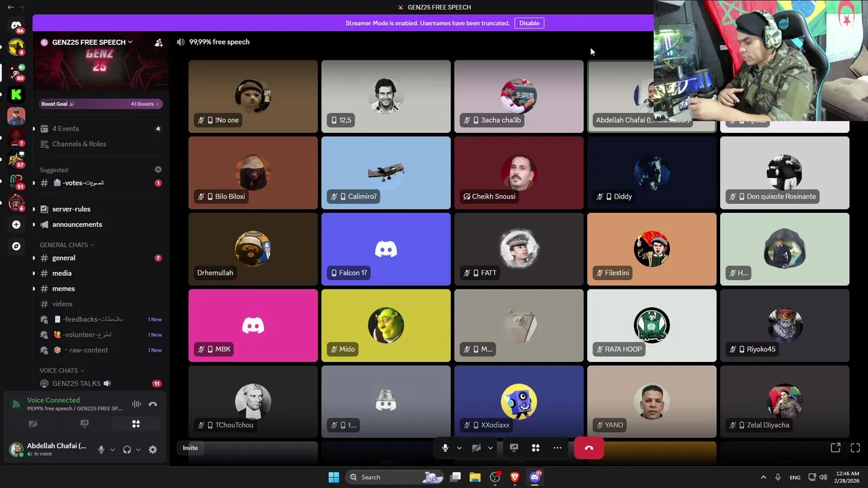Screen dimensions: 868x488
Task: Disconnect using the sidebar phone icon
Action: [x=153, y=404]
